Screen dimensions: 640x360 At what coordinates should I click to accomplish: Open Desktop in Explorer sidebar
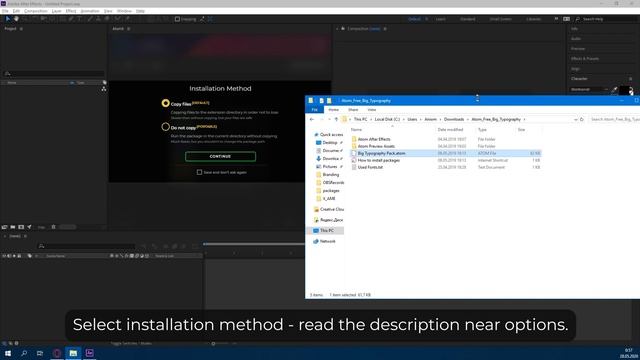329,143
